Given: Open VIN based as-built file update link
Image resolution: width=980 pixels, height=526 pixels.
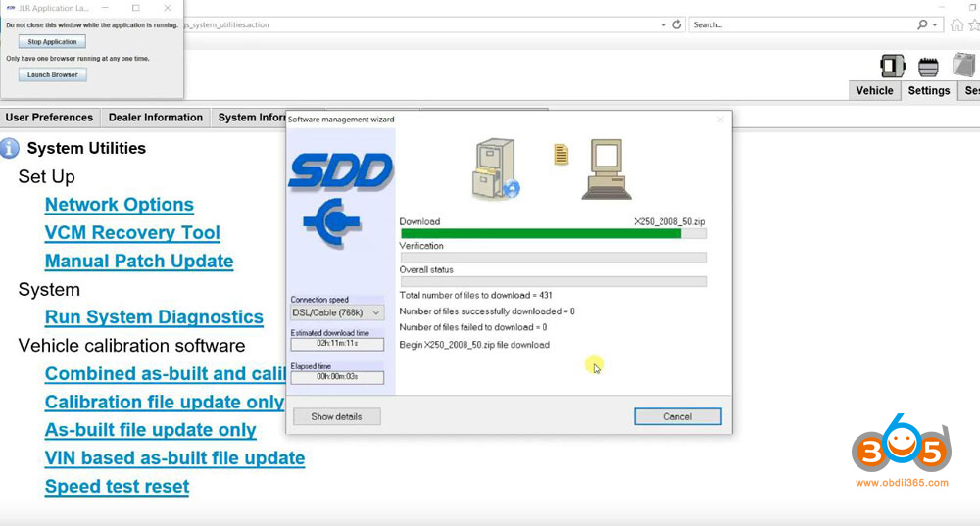Looking at the screenshot, I should click(x=175, y=457).
